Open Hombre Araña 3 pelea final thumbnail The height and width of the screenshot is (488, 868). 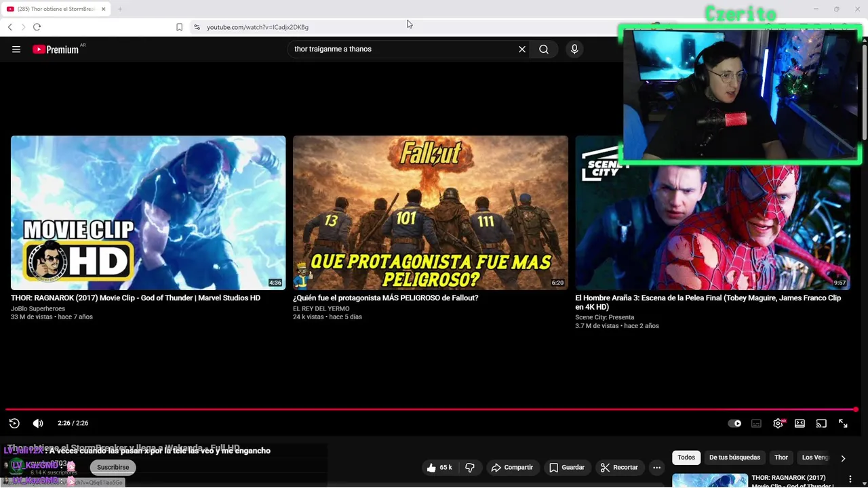713,213
